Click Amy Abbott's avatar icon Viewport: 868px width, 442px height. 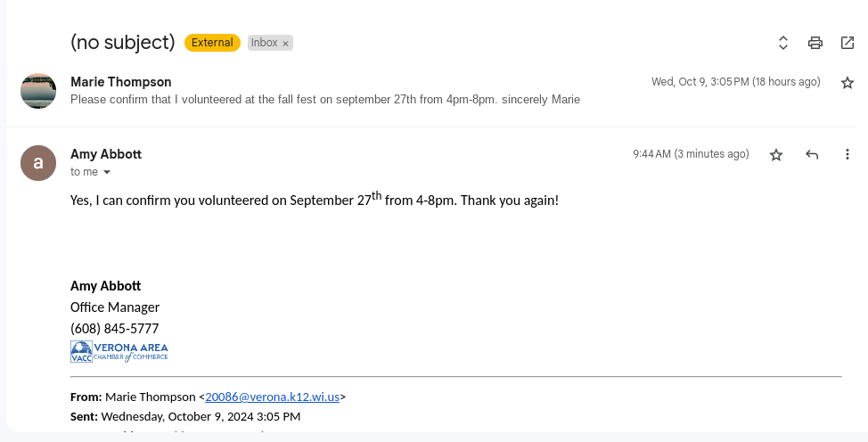click(38, 163)
